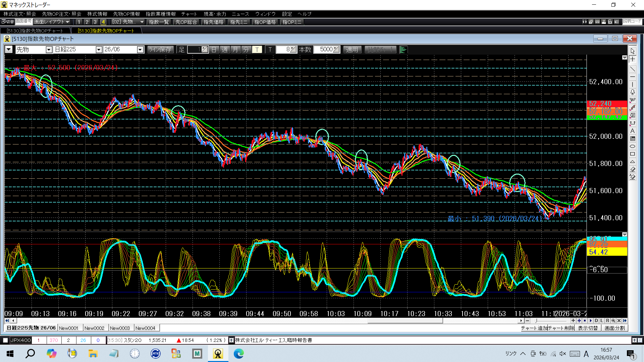Open the 先物OP情報 menu

[126, 14]
